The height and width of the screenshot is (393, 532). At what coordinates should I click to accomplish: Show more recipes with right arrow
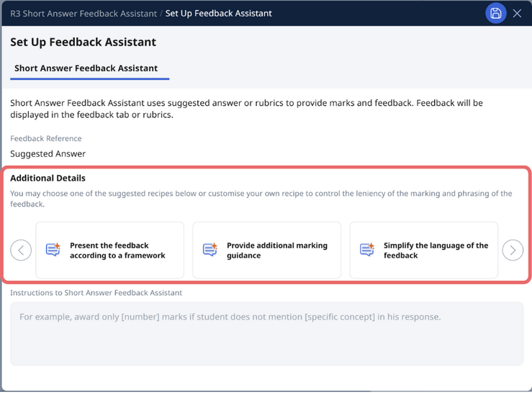click(x=513, y=250)
